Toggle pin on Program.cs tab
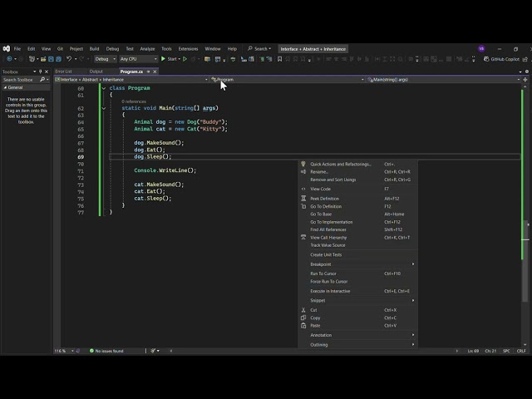The height and width of the screenshot is (399, 532). 148,71
